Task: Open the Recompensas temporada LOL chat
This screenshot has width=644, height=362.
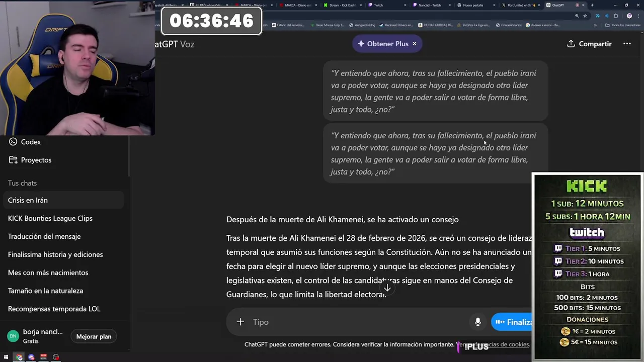Action: pos(63,309)
